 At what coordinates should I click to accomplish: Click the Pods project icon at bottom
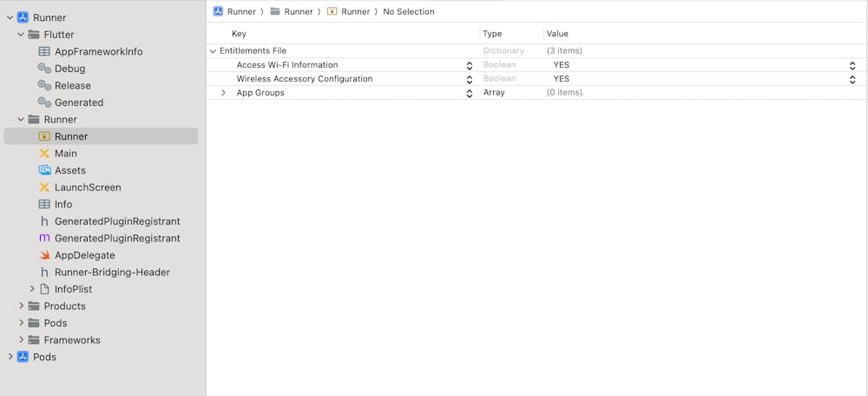(23, 357)
